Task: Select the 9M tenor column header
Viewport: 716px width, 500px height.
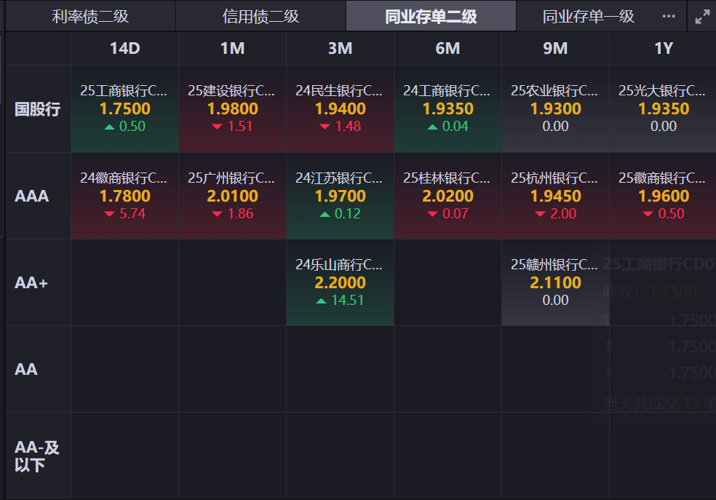Action: [555, 48]
